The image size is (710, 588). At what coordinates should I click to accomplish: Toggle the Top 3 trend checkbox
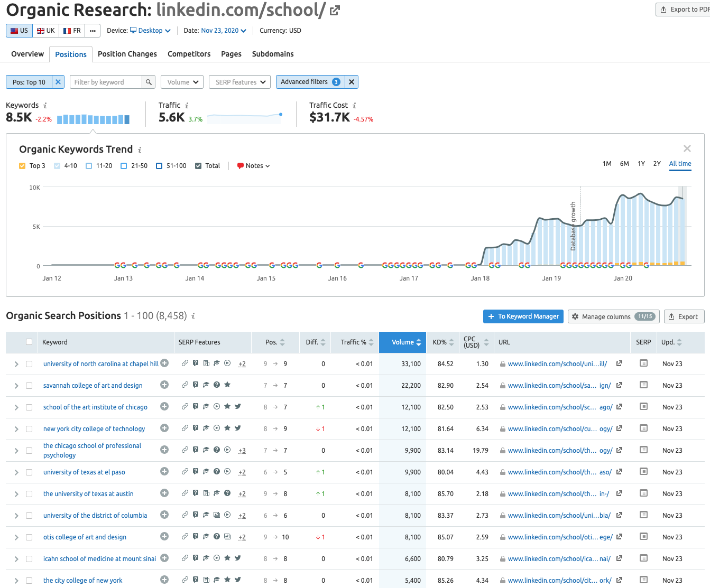[22, 166]
